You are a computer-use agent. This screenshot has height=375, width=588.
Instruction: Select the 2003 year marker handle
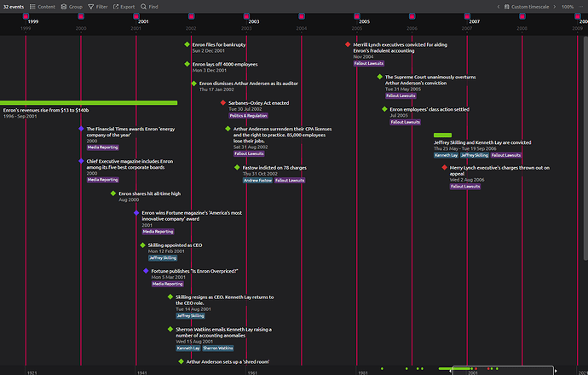(246, 16)
